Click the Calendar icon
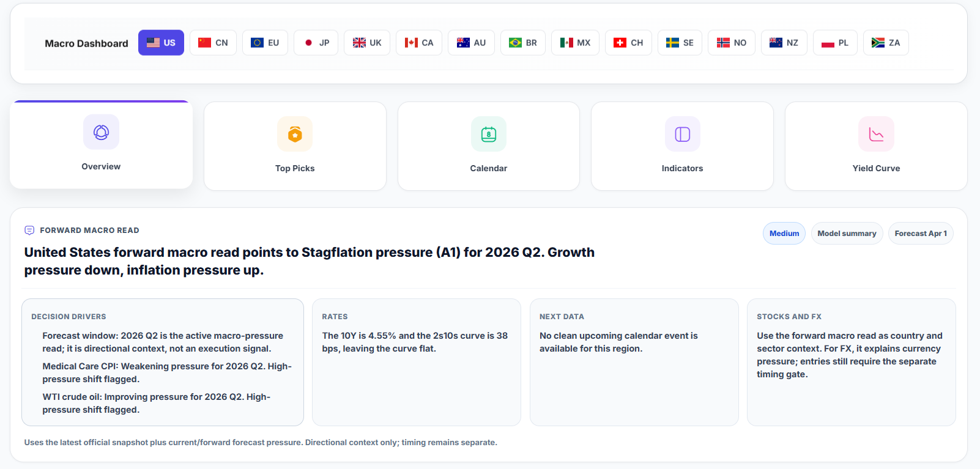 click(489, 134)
